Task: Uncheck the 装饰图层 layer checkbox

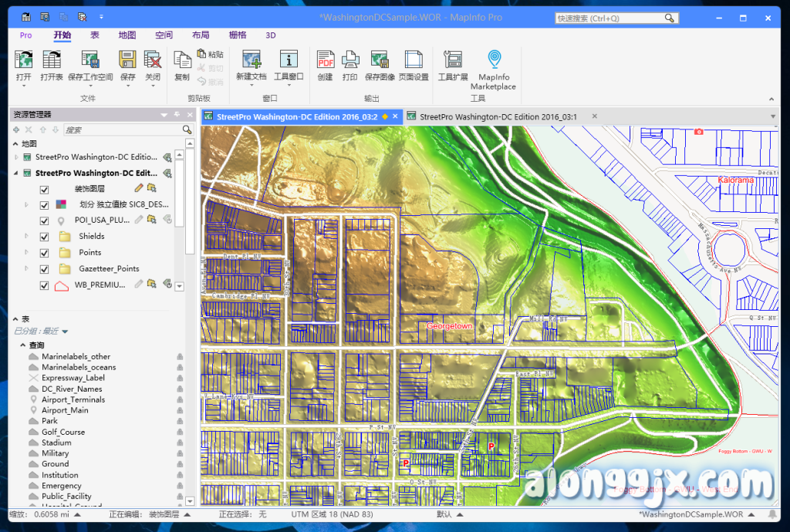Action: click(x=44, y=189)
